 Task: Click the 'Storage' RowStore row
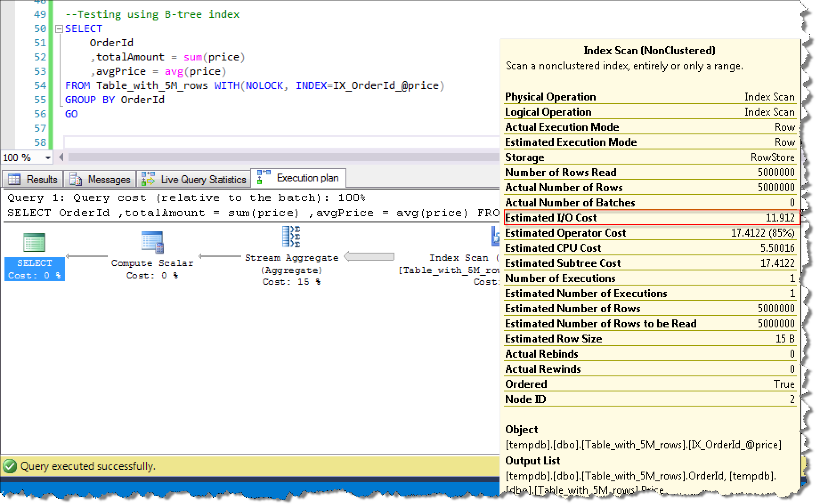coord(650,157)
